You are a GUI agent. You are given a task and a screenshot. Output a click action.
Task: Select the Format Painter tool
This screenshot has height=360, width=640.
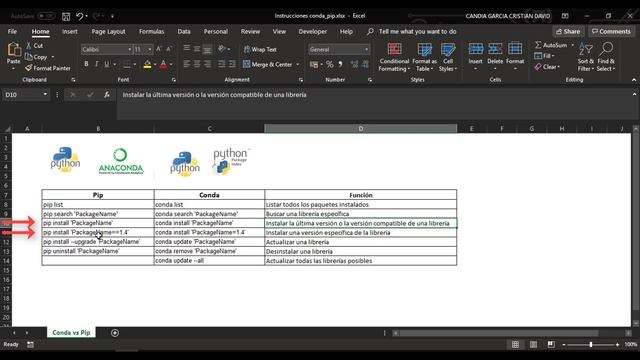[48, 68]
